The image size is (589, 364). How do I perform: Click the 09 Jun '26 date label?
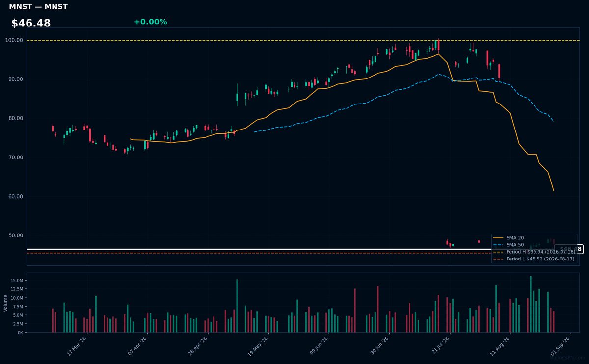coord(319,345)
